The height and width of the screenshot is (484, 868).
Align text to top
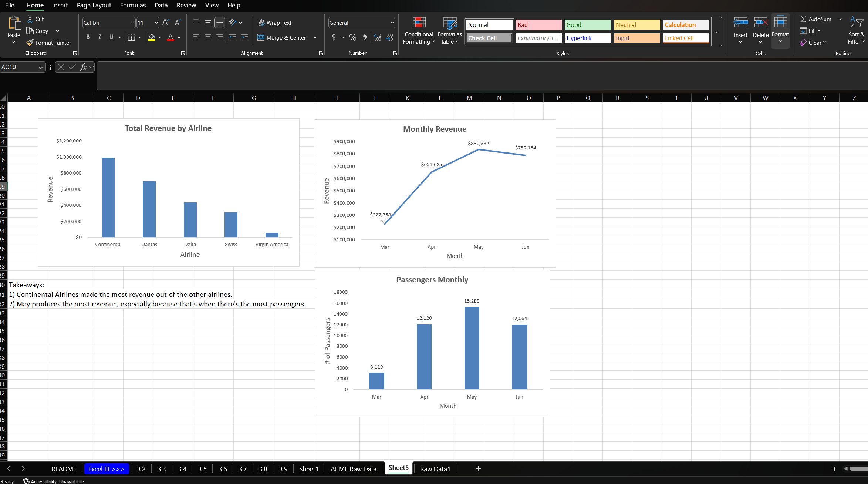click(x=196, y=23)
